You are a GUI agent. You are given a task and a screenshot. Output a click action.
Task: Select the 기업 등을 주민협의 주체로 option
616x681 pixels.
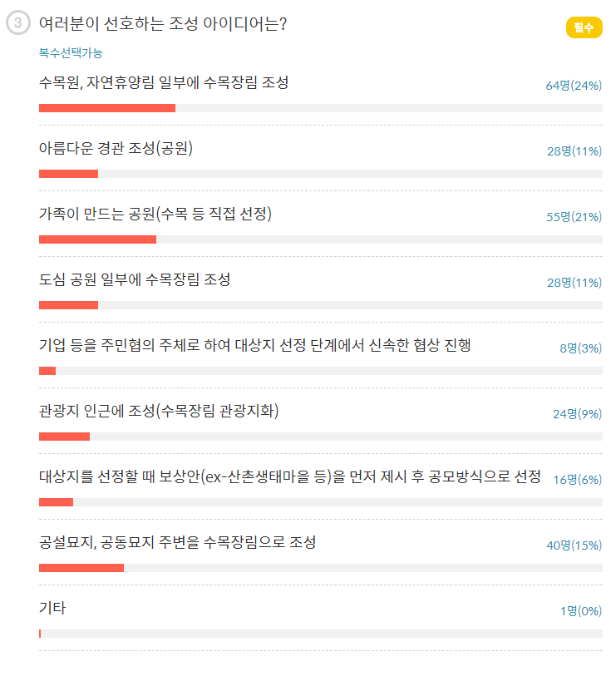(x=255, y=345)
